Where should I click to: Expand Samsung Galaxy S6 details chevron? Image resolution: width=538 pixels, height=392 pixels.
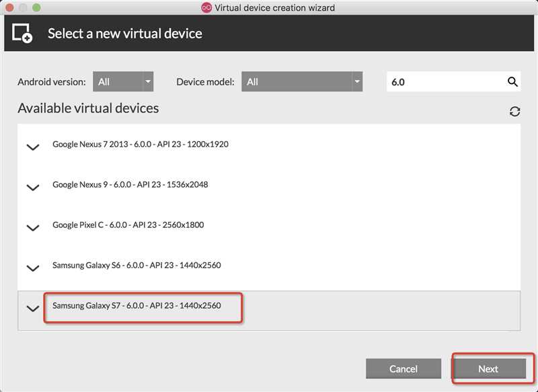(33, 268)
